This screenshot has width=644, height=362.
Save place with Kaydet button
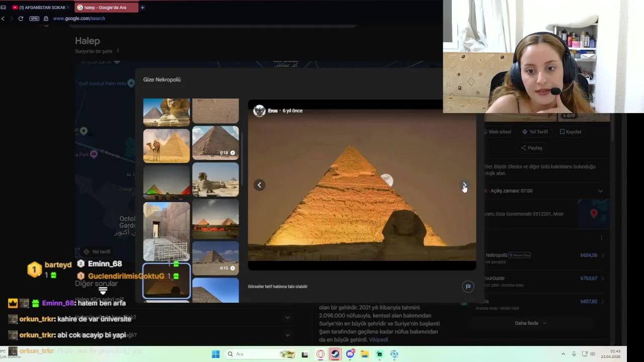pyautogui.click(x=571, y=132)
